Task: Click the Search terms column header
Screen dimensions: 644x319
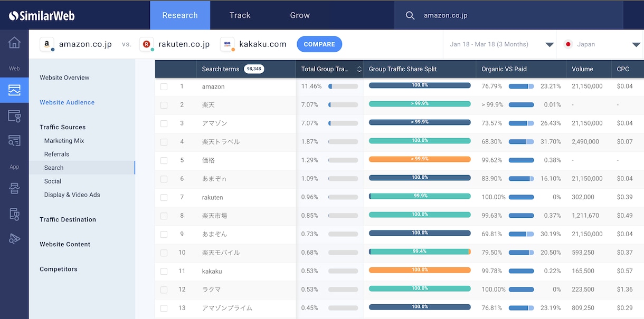Action: pyautogui.click(x=220, y=69)
